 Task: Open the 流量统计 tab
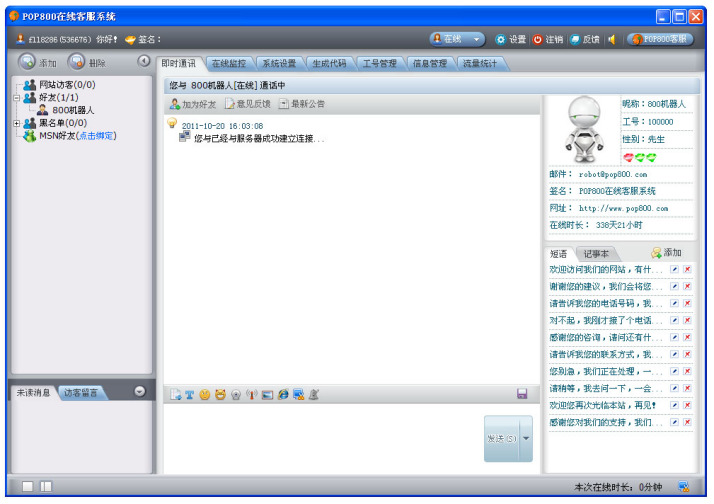click(480, 64)
